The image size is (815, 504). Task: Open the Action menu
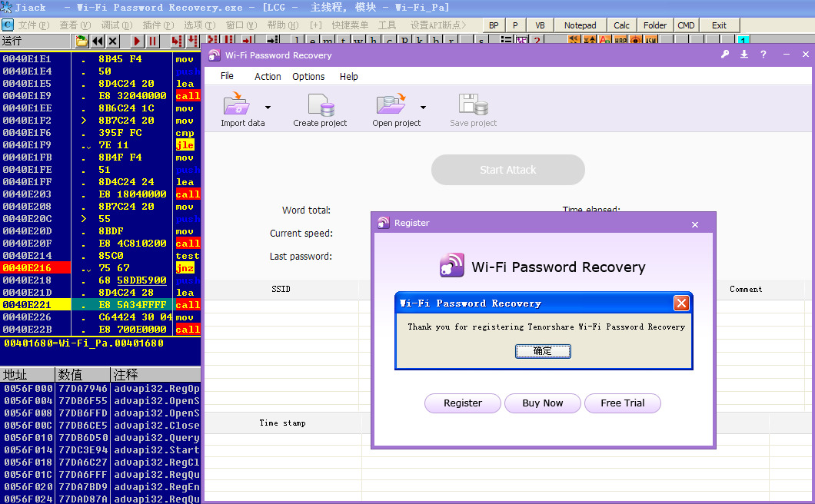(x=268, y=76)
